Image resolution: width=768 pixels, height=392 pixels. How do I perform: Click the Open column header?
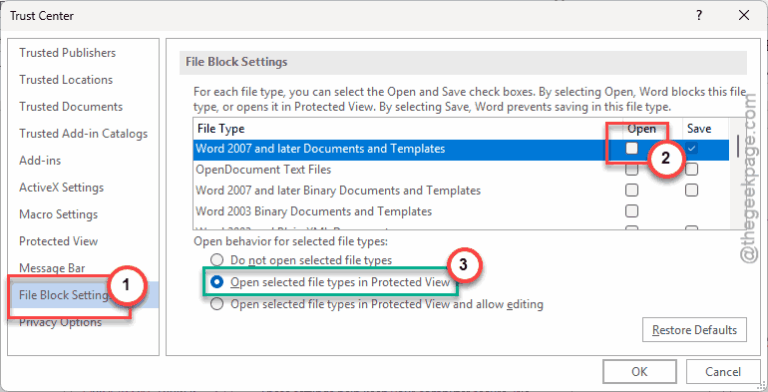tap(642, 129)
